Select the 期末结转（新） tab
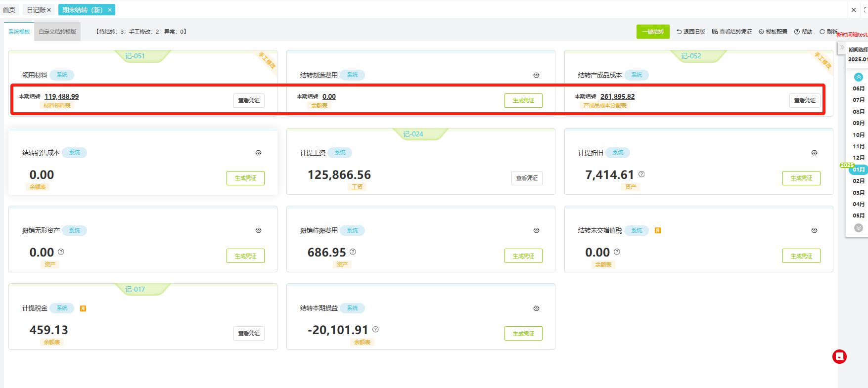 tap(82, 10)
